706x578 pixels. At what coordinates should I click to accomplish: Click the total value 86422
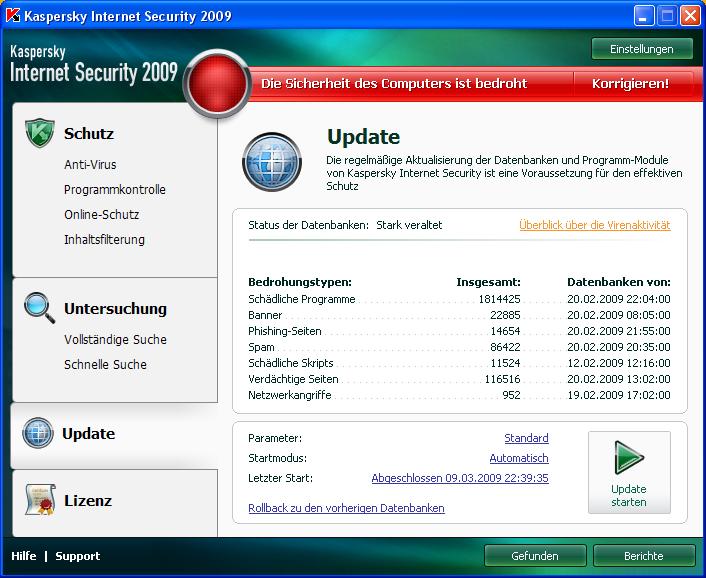click(x=505, y=348)
